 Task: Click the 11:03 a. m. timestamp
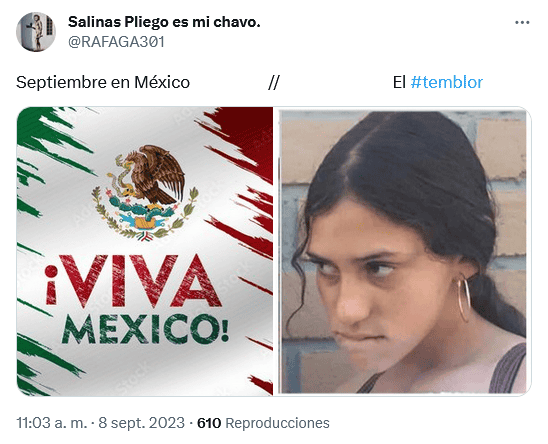52,423
